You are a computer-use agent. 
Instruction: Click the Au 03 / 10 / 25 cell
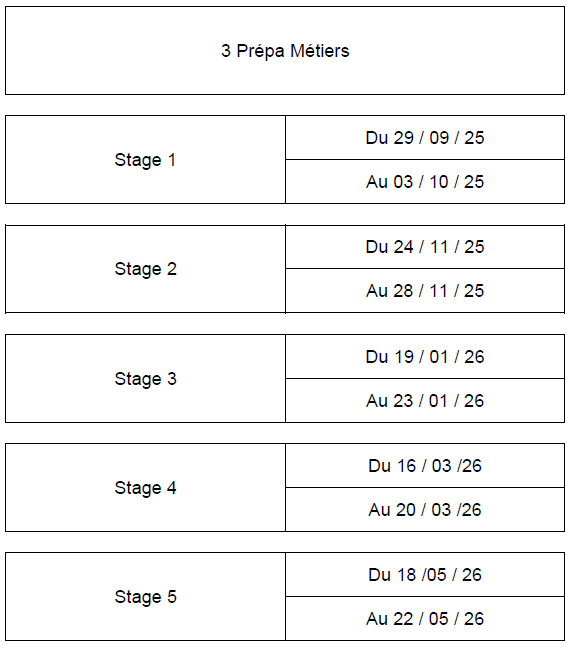(x=425, y=182)
